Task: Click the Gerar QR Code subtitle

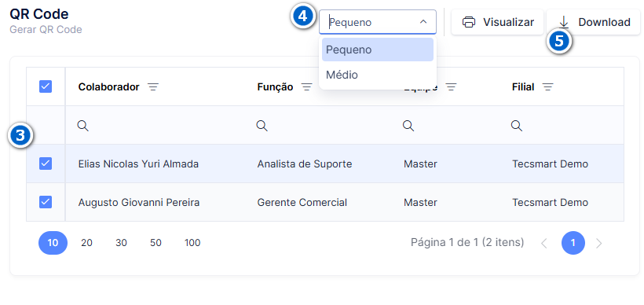Action: pos(46,30)
